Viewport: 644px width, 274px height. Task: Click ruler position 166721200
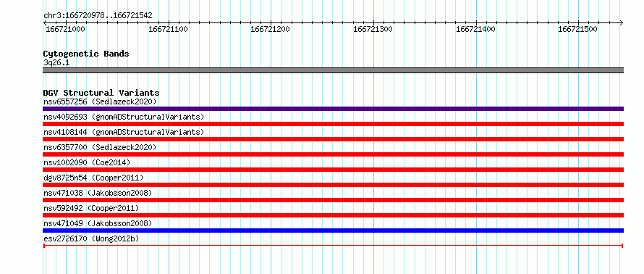point(270,29)
